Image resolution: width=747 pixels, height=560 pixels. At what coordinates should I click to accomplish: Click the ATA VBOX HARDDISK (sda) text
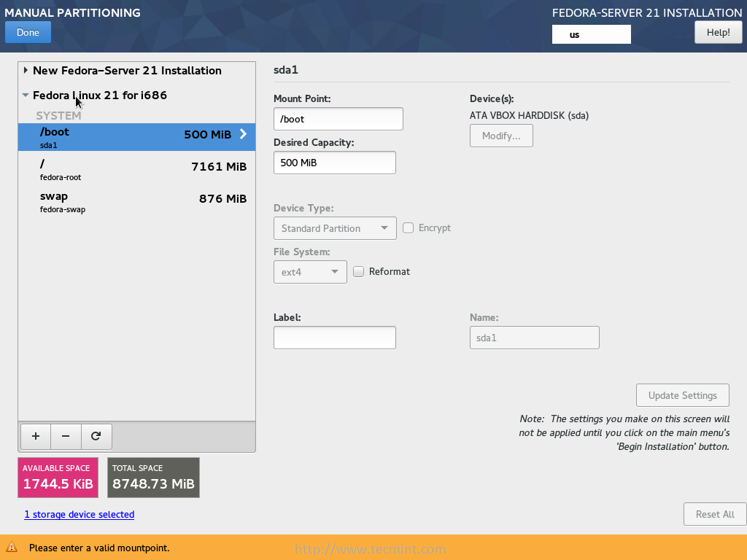[530, 115]
